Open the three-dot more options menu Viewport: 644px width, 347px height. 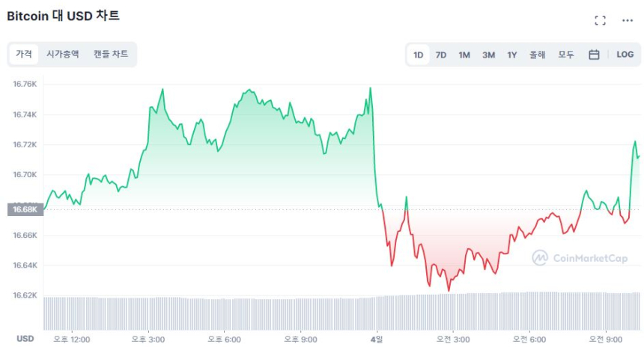point(628,21)
